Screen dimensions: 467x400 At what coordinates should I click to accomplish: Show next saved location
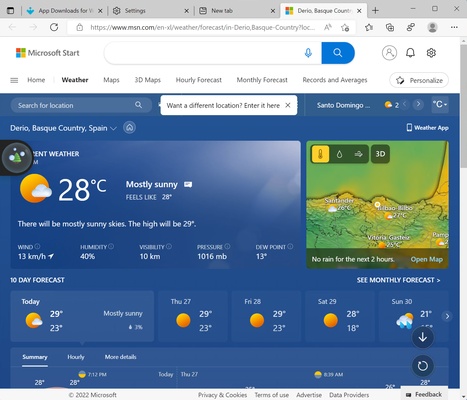[418, 104]
